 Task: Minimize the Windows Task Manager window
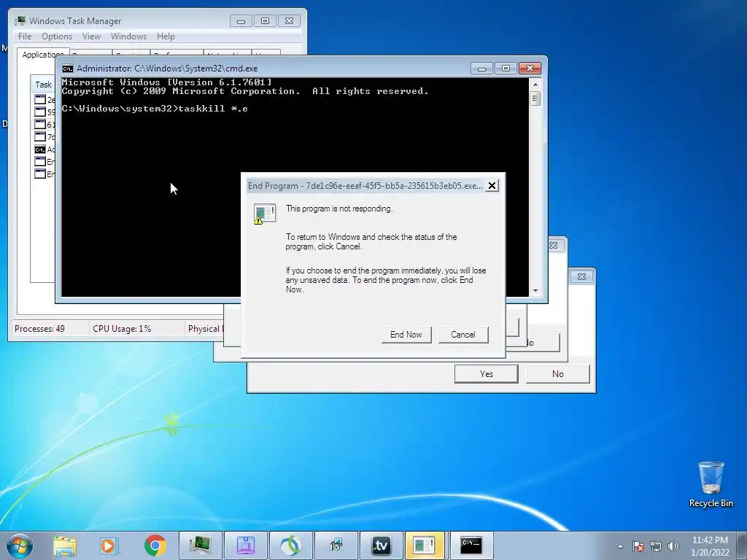tap(241, 21)
